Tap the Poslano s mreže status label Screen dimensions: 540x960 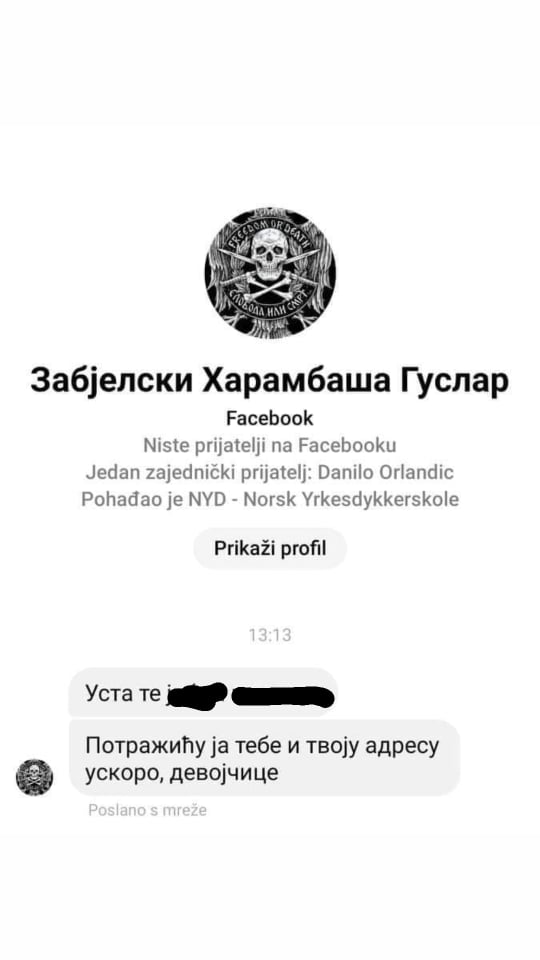tap(148, 810)
